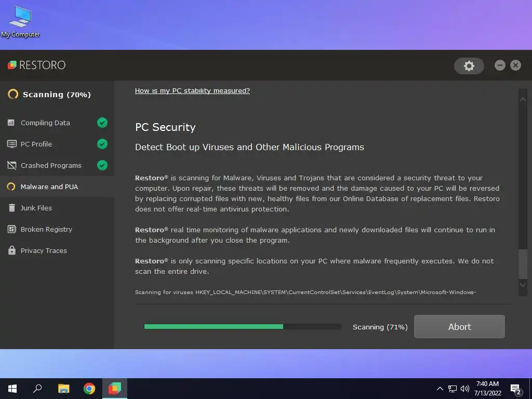
Task: Click the Restoro logo icon
Action: (12, 65)
